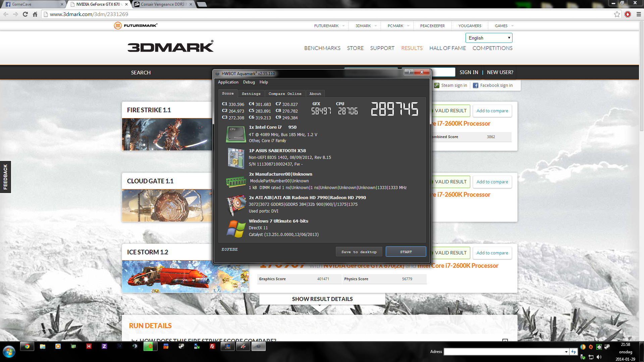The width and height of the screenshot is (644, 362).
Task: Click the Ice Storm thumbnail image
Action: [x=185, y=277]
